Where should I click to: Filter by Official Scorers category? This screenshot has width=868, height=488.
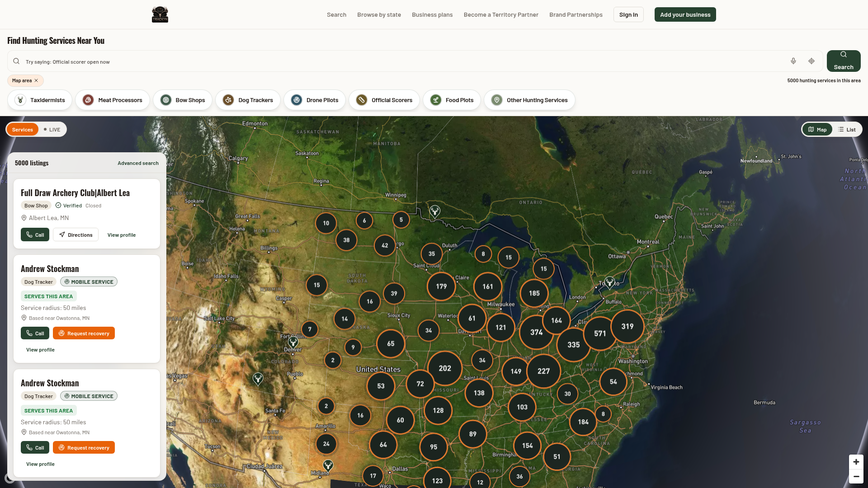(384, 100)
